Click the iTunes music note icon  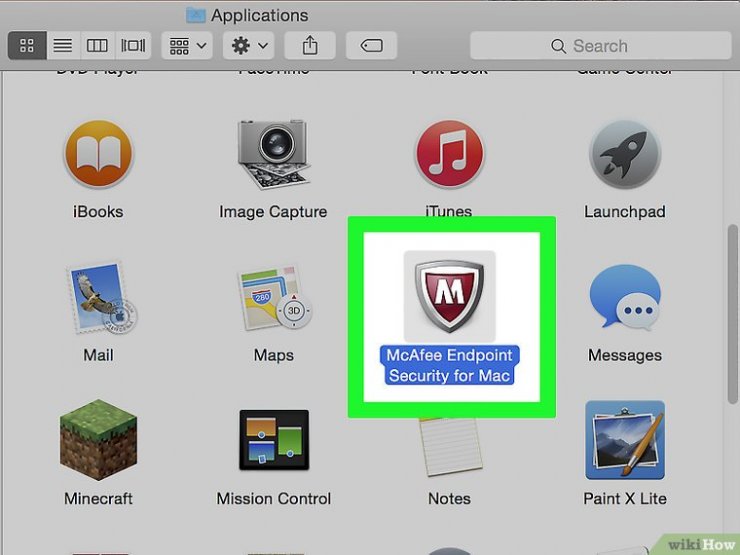(449, 154)
